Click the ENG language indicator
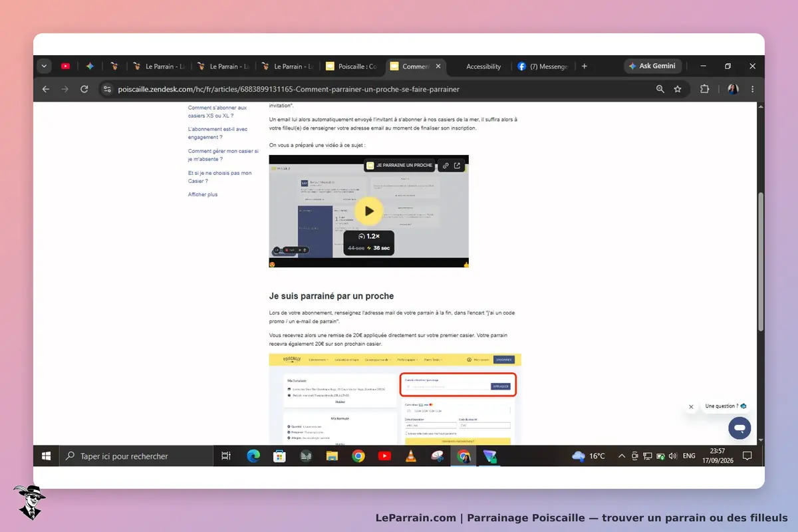798x532 pixels. pos(689,456)
